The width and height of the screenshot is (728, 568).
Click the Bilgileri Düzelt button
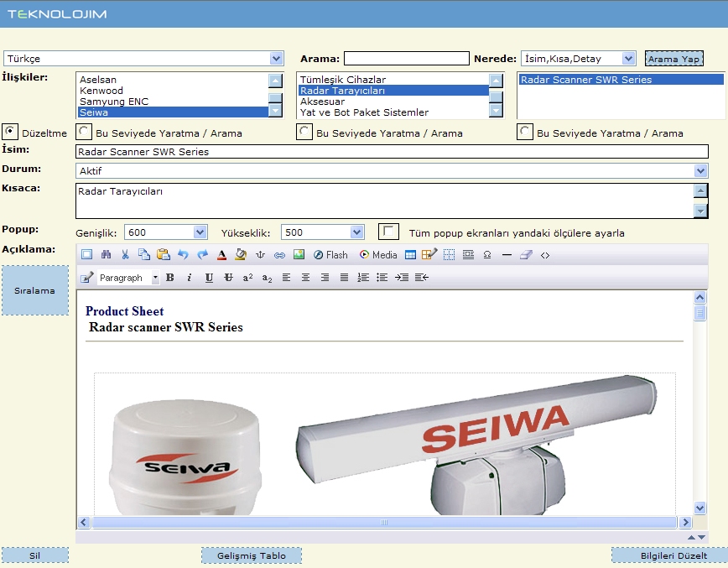pos(669,555)
